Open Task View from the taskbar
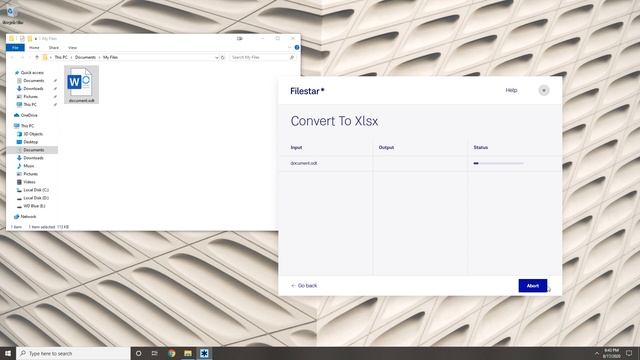This screenshot has height=360, width=640. click(x=155, y=353)
